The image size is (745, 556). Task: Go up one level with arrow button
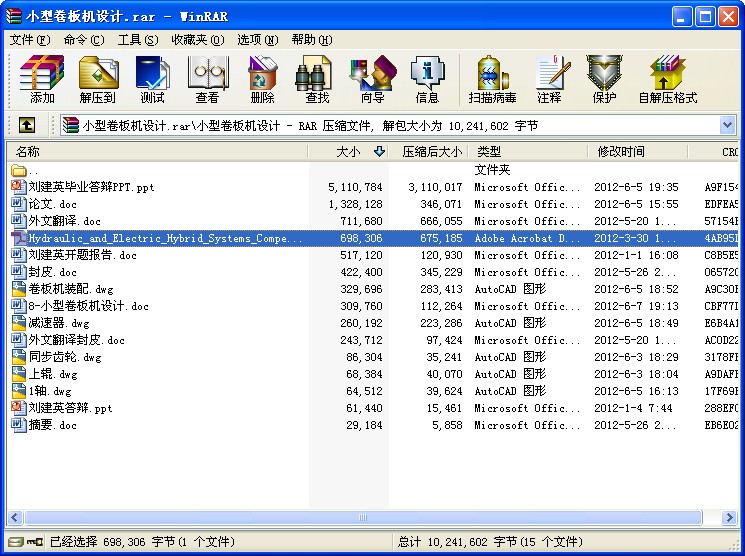coord(27,125)
